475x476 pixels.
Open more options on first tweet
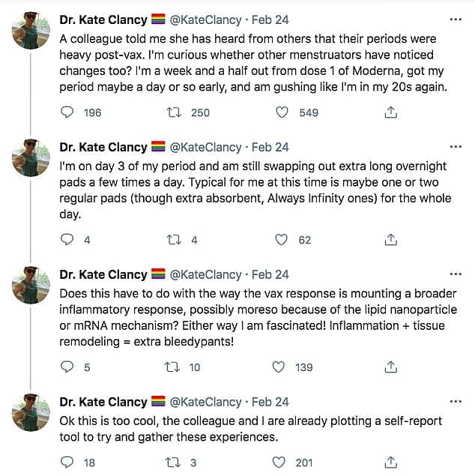point(455,20)
